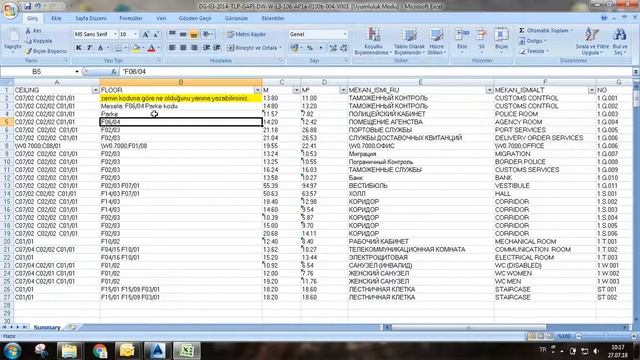Click the Save icon in quick access toolbar
640x360 pixels.
(x=28, y=6)
